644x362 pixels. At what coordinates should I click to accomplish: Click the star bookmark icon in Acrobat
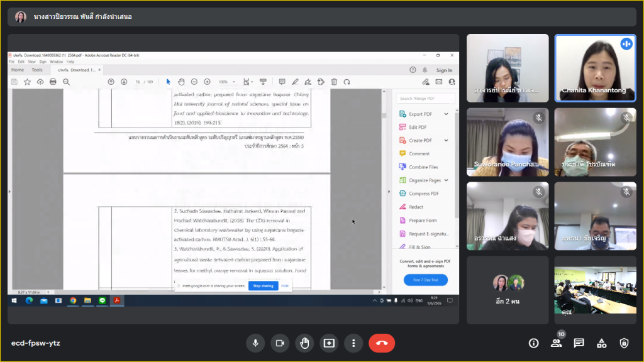coord(27,82)
